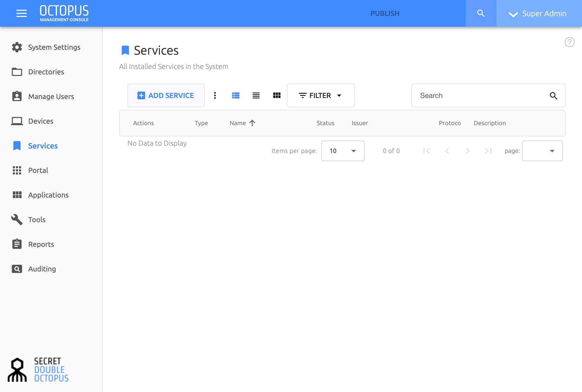
Task: Sort by the Description column header
Action: coord(490,123)
